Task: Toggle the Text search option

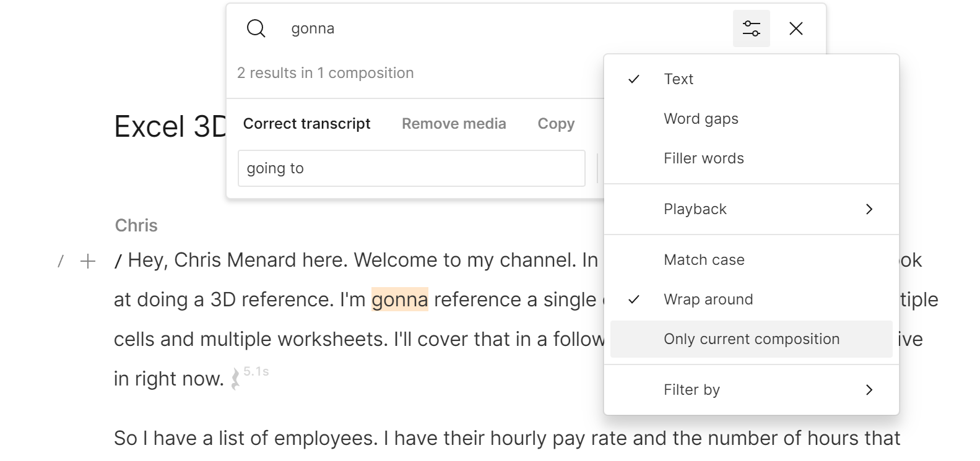Action: pos(751,79)
